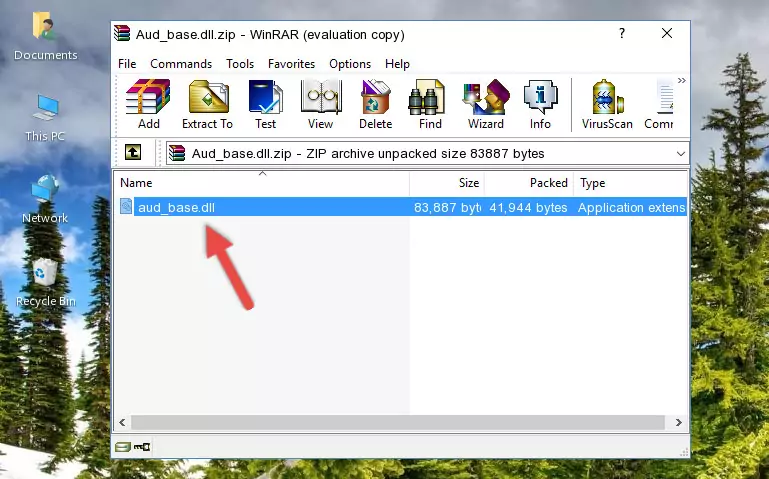Click the partially visible Comment toolbar icon
Viewport: 769px width, 479px height.
(x=659, y=104)
